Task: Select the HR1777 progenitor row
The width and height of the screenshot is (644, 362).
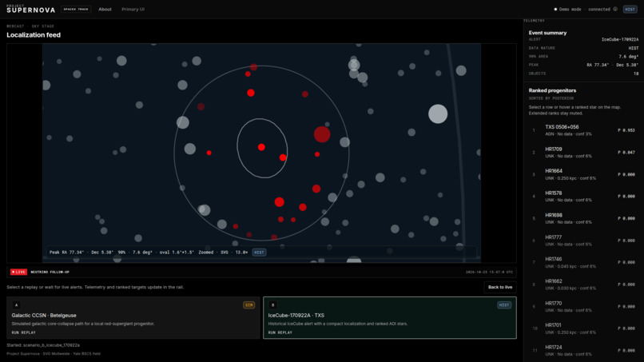Action: (583, 241)
